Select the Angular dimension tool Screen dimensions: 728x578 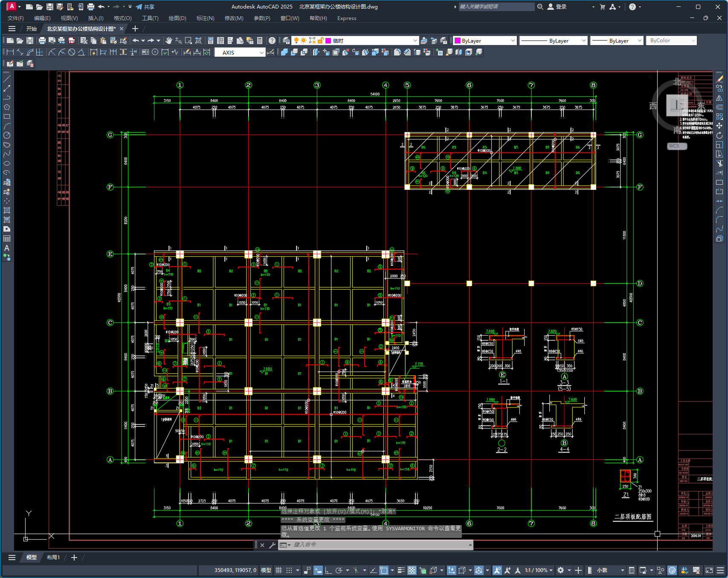[81, 52]
